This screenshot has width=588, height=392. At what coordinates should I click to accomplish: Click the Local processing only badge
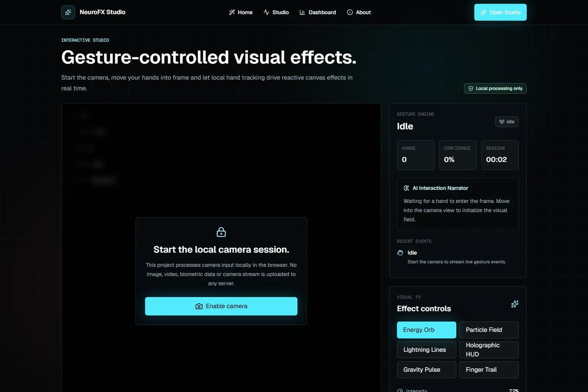coord(495,88)
